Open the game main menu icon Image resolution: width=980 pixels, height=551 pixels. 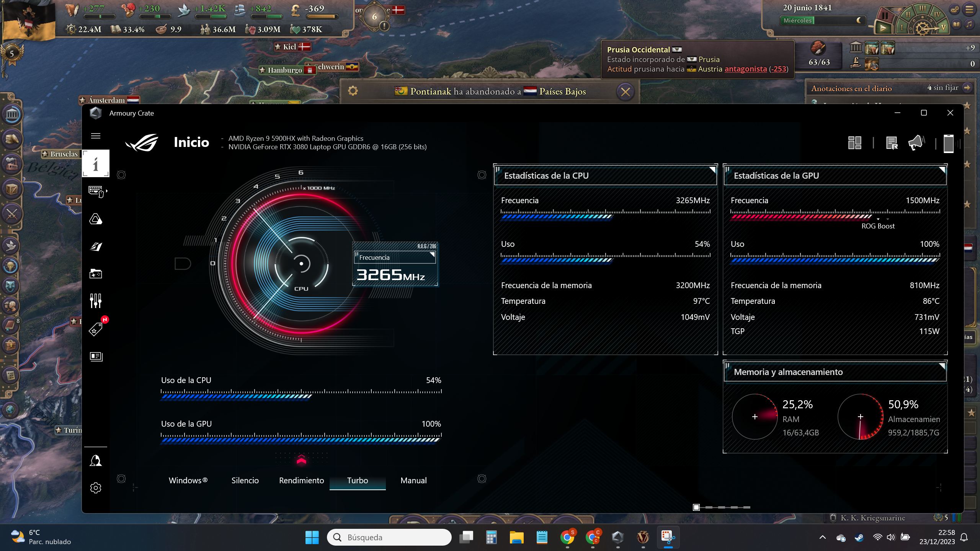pyautogui.click(x=969, y=10)
